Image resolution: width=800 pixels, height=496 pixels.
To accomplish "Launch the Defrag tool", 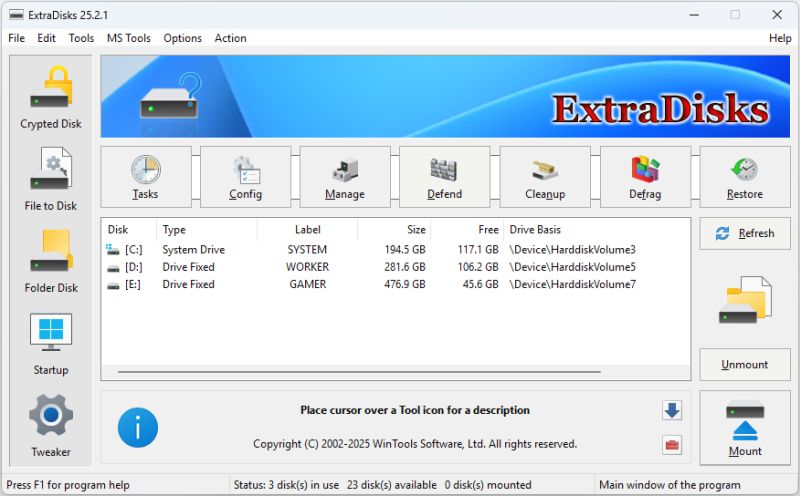I will (x=645, y=178).
